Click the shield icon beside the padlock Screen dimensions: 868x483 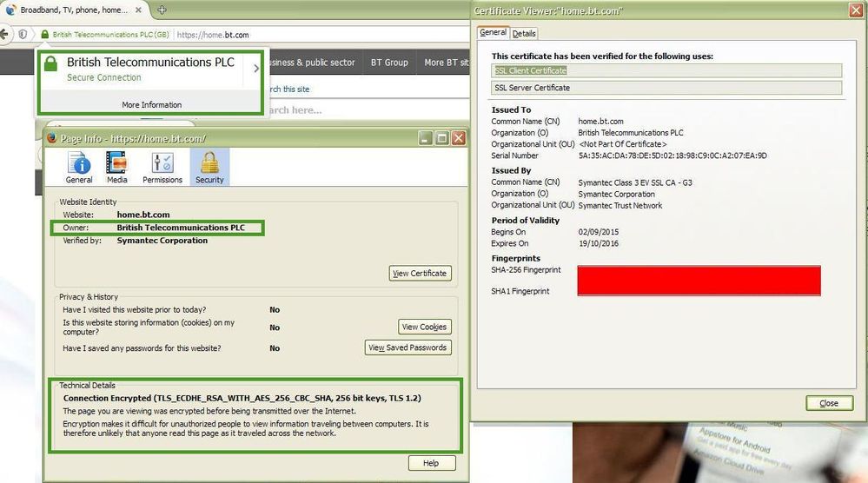coord(23,34)
